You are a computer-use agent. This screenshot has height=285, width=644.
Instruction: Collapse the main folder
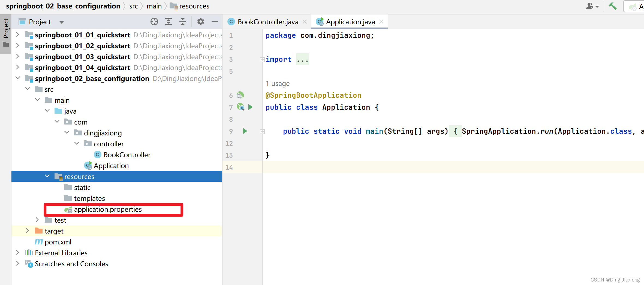click(37, 100)
